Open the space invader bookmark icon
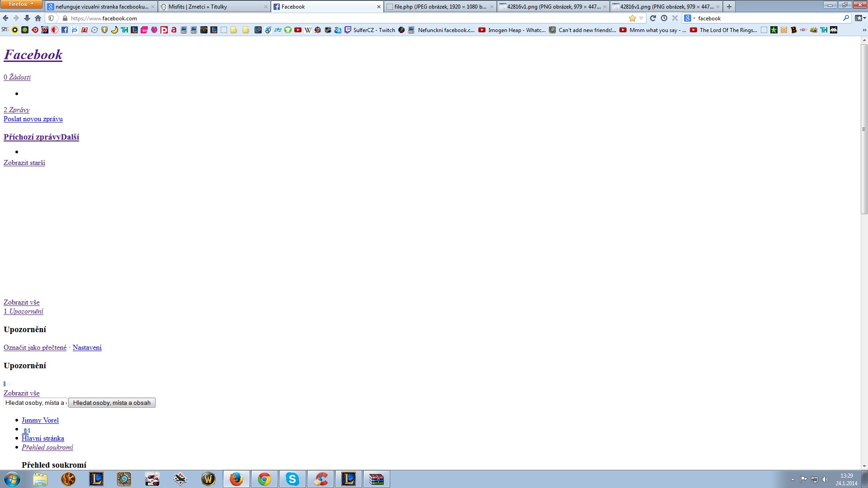The height and width of the screenshot is (488, 868). tap(834, 30)
